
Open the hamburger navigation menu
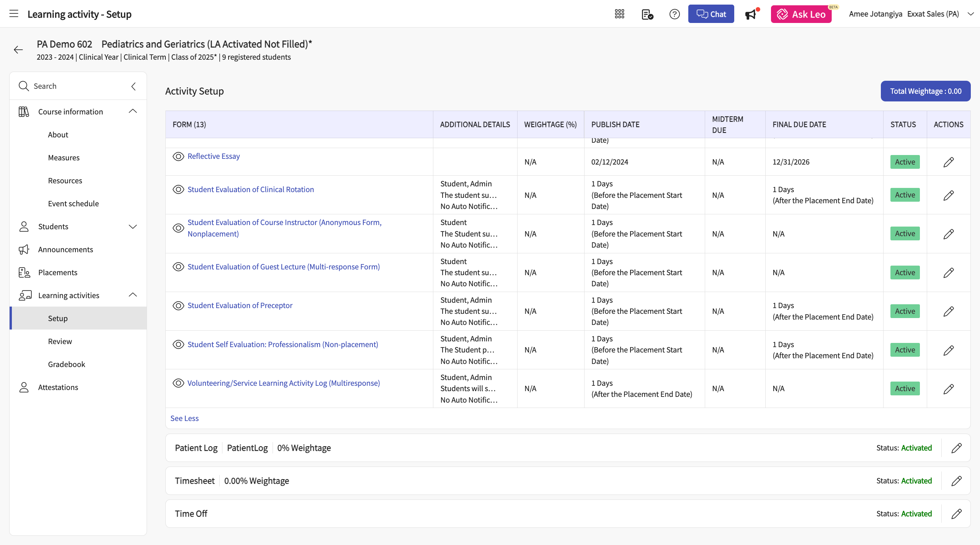click(14, 14)
